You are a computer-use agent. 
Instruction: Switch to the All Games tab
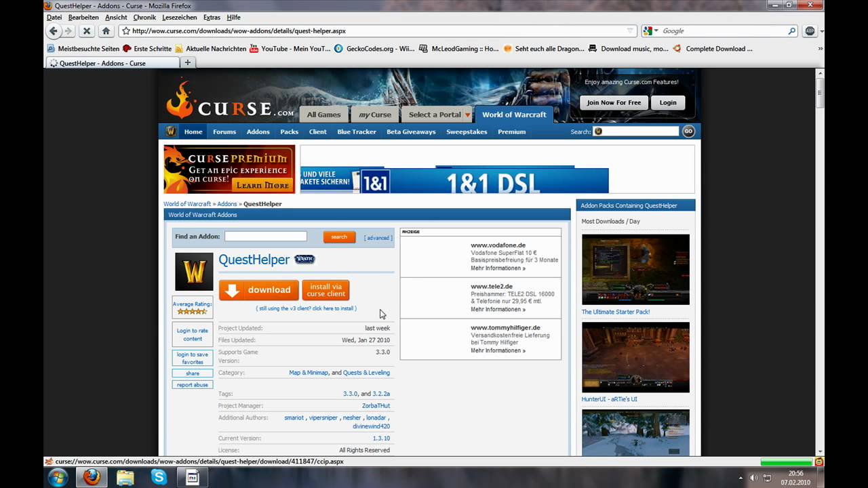coord(324,115)
